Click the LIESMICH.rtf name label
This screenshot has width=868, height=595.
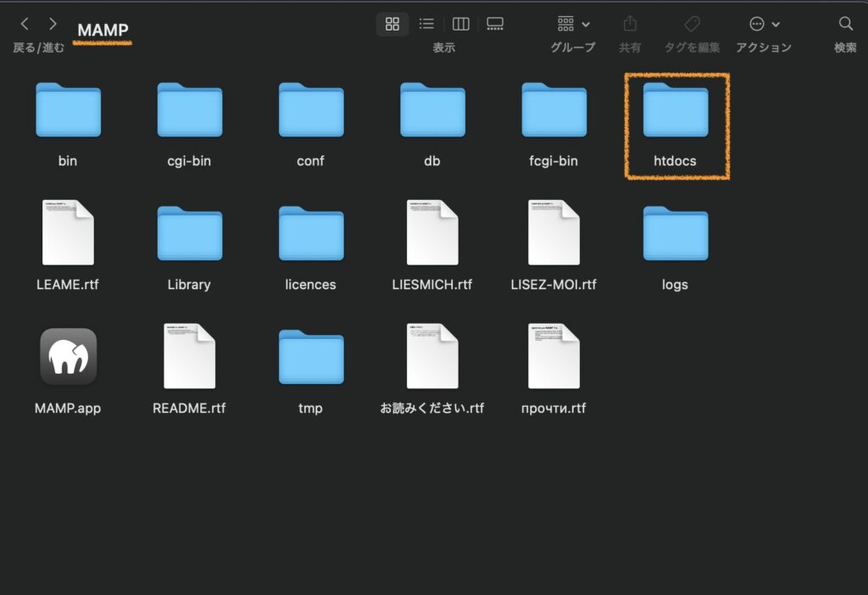point(431,285)
